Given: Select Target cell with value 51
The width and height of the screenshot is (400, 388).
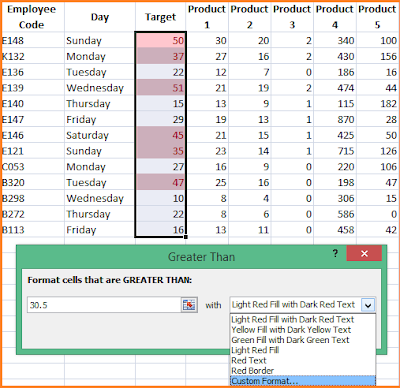Looking at the screenshot, I should [x=160, y=88].
